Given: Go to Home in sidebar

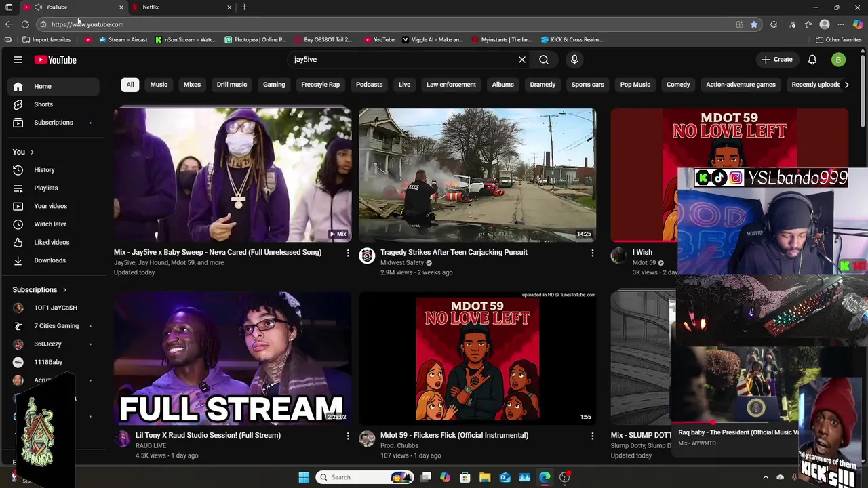Looking at the screenshot, I should [x=54, y=86].
